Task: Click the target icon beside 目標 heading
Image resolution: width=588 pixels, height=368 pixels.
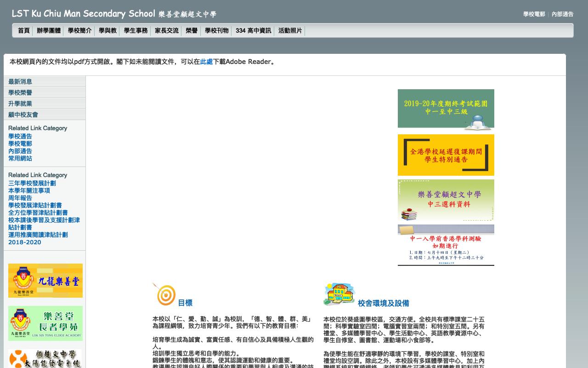Action: (x=164, y=294)
